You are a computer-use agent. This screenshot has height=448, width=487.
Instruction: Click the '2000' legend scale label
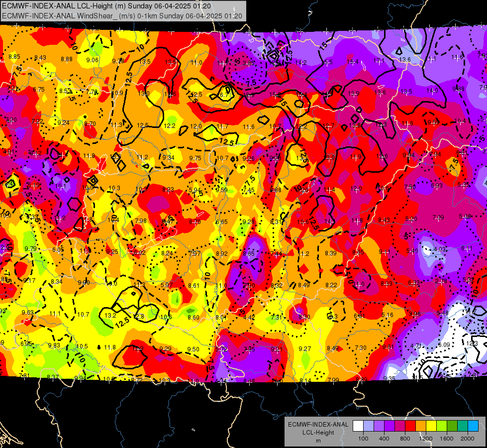[x=468, y=439]
